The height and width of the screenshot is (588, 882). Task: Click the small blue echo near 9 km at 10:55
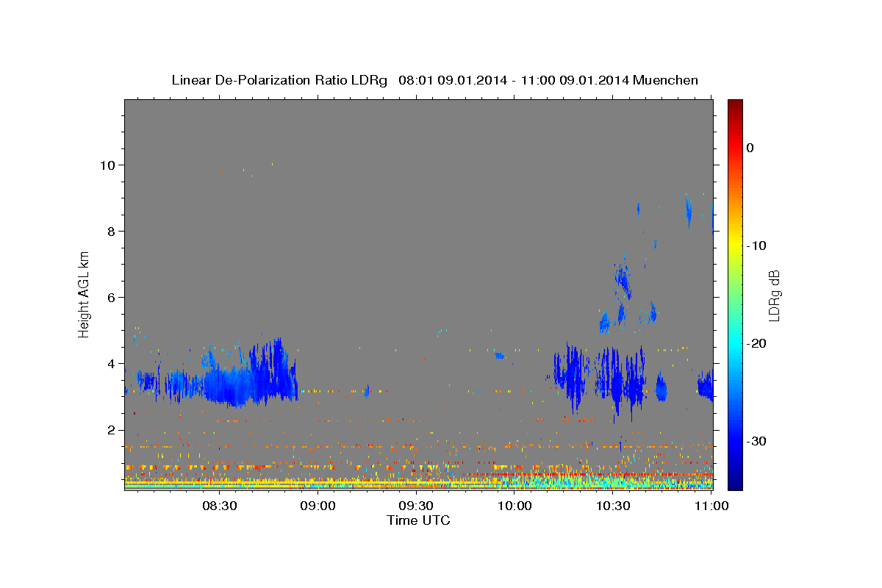click(689, 211)
